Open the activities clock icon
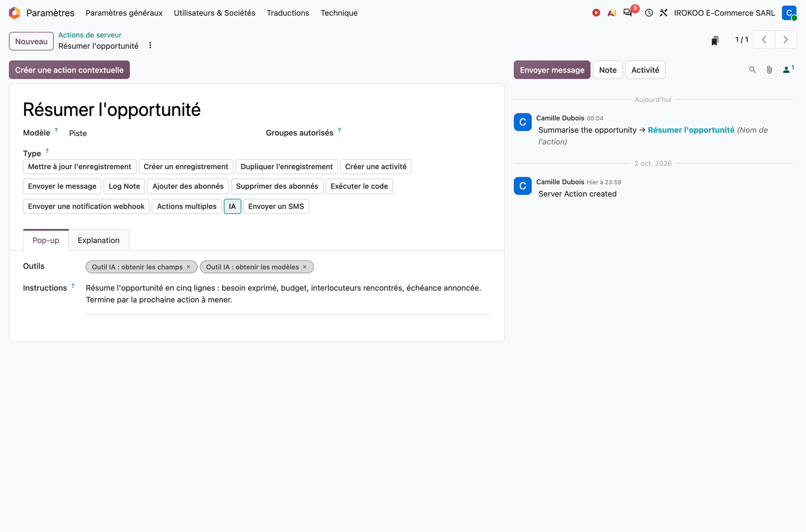This screenshot has width=806, height=532. (x=649, y=13)
